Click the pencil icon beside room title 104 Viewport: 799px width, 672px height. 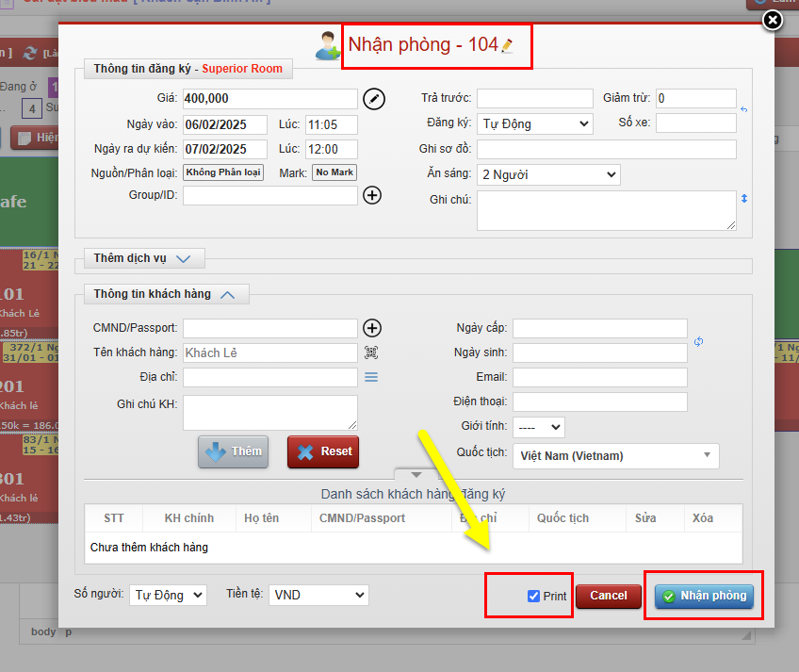[x=508, y=45]
